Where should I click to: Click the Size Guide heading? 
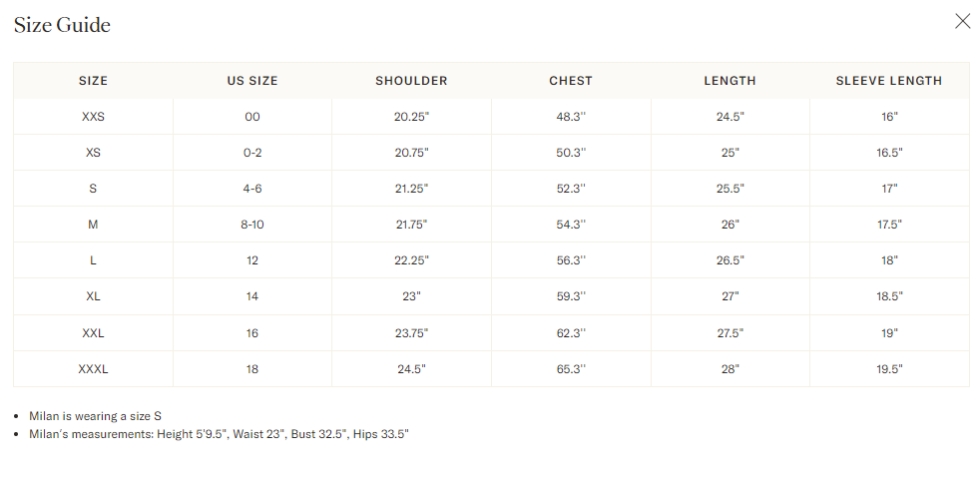pos(62,25)
